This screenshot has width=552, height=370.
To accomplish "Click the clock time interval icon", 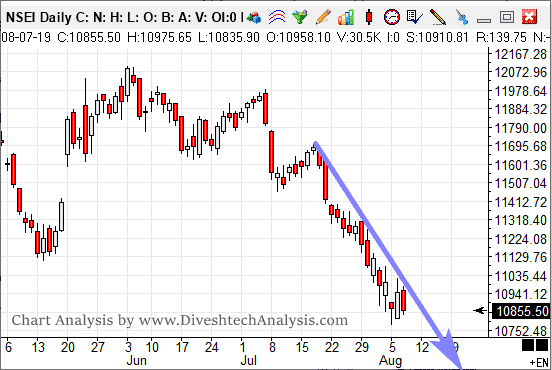I will (x=392, y=17).
